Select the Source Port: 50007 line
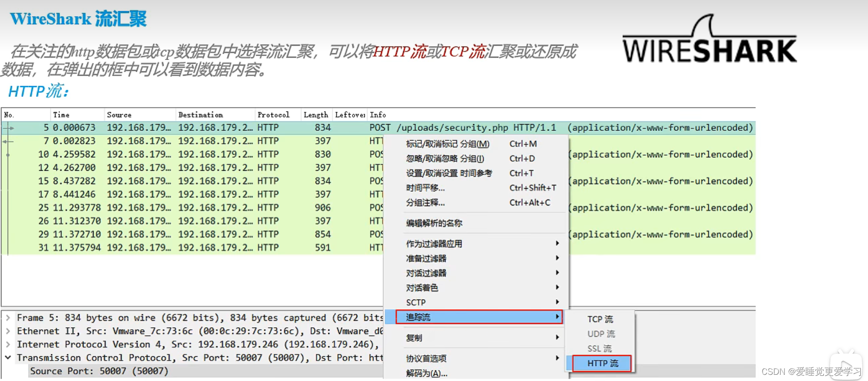The width and height of the screenshot is (868, 381). coord(99,371)
